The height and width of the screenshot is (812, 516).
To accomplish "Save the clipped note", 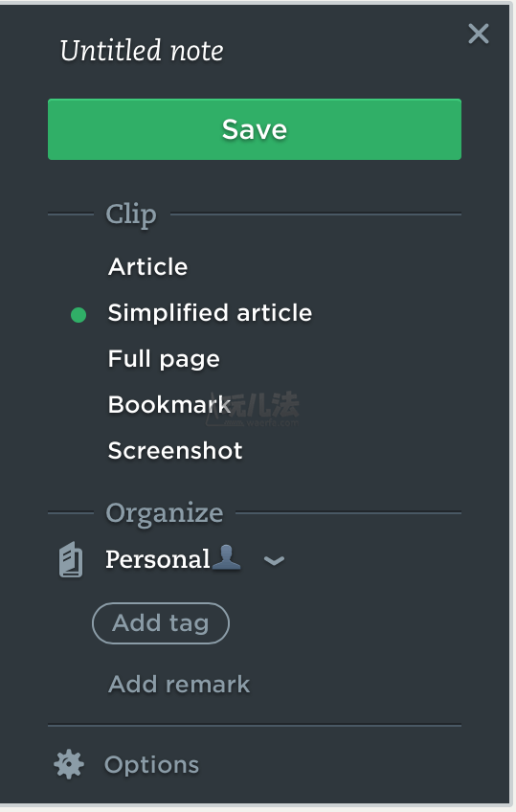I will coord(255,129).
